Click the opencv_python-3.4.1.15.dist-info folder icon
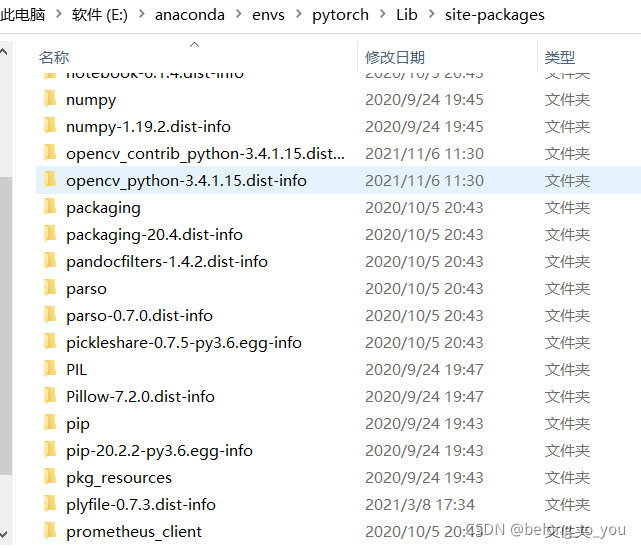Image resolution: width=641 pixels, height=548 pixels. [x=50, y=180]
